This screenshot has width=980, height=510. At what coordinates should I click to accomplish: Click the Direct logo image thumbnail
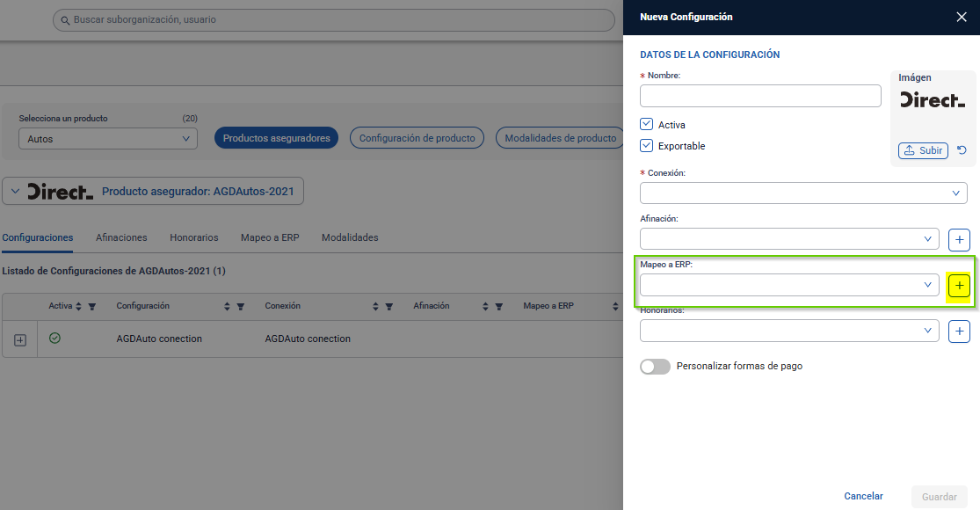[x=933, y=100]
